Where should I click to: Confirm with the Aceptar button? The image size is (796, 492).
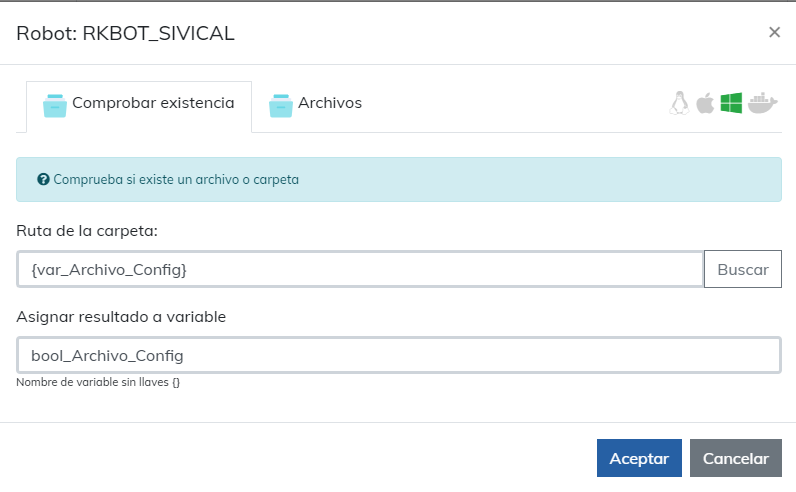(x=639, y=458)
